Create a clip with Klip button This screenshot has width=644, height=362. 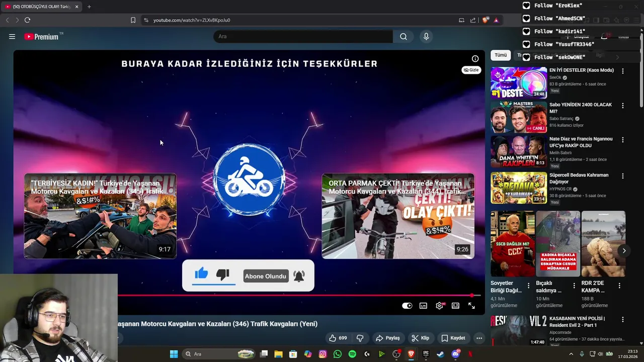click(421, 338)
